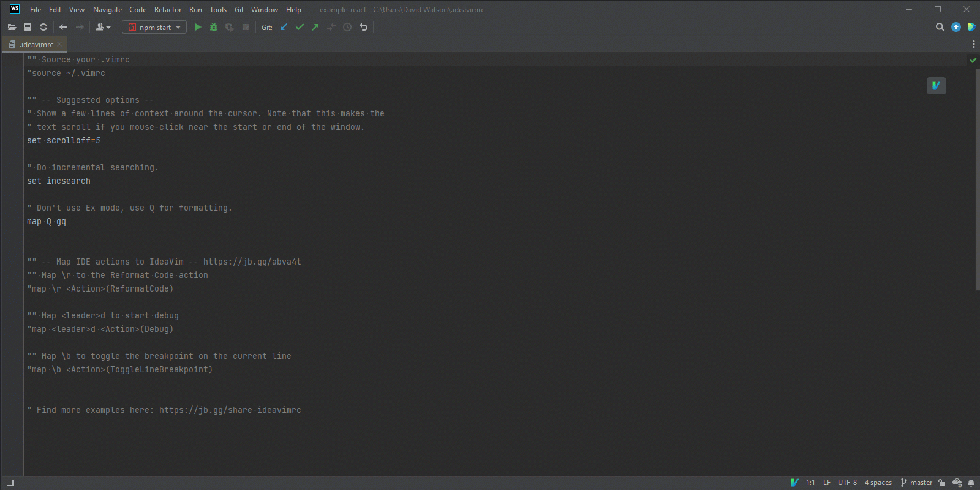The height and width of the screenshot is (490, 980).
Task: Open the master Git branch popup
Action: 916,483
